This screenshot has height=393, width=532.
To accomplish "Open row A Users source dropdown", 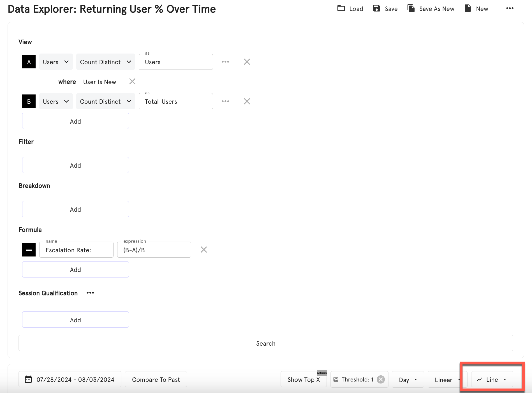I will [56, 62].
